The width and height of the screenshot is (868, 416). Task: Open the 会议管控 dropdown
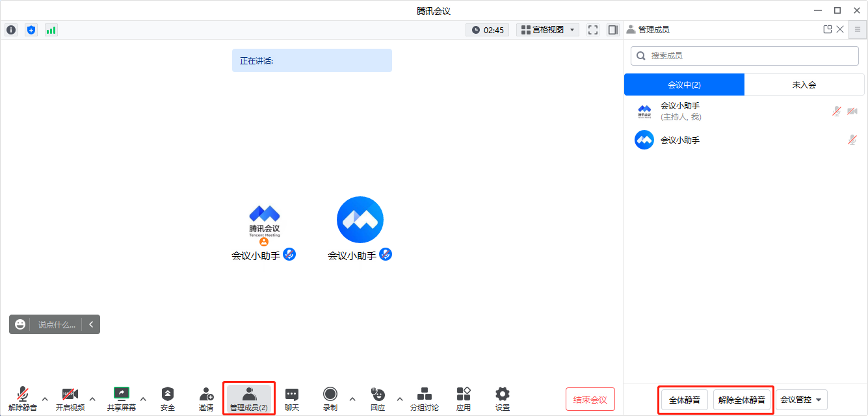click(x=802, y=400)
